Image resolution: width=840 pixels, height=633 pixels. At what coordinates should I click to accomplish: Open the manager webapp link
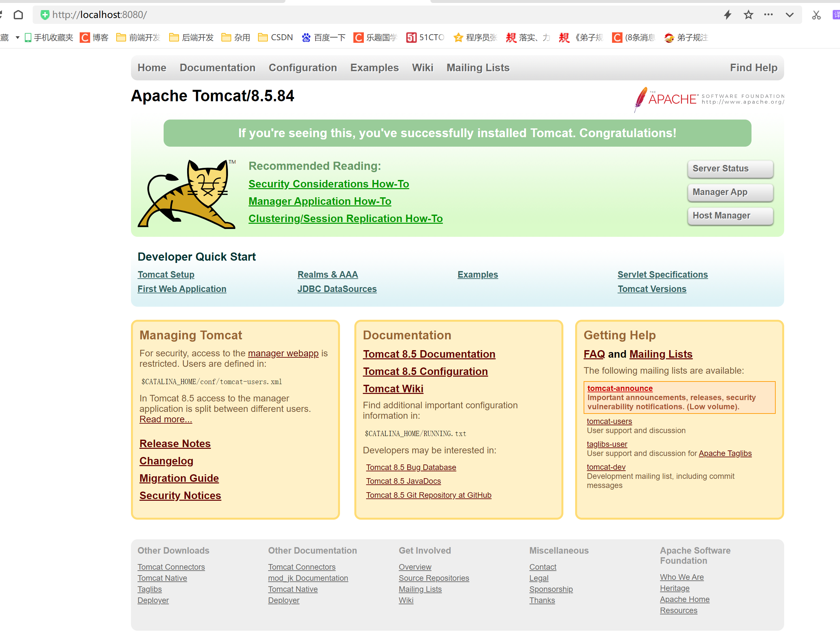point(283,353)
